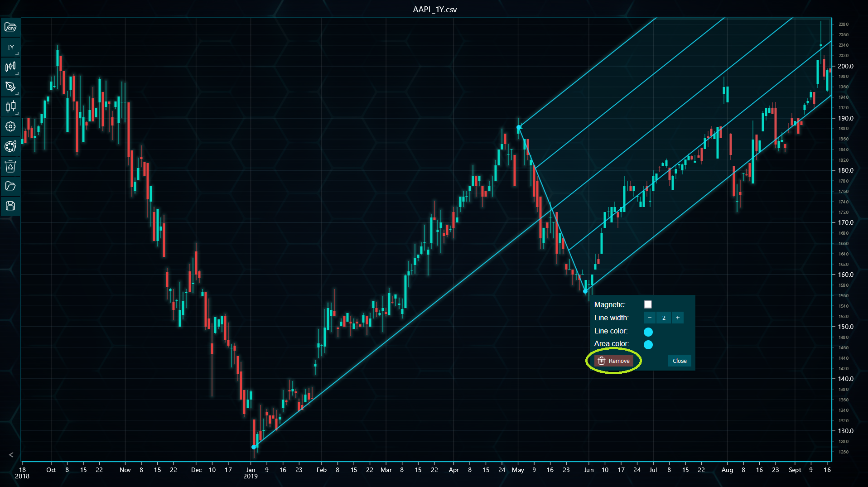Open the 1Y timeframe selector
This screenshot has width=868, height=487.
pyautogui.click(x=10, y=47)
